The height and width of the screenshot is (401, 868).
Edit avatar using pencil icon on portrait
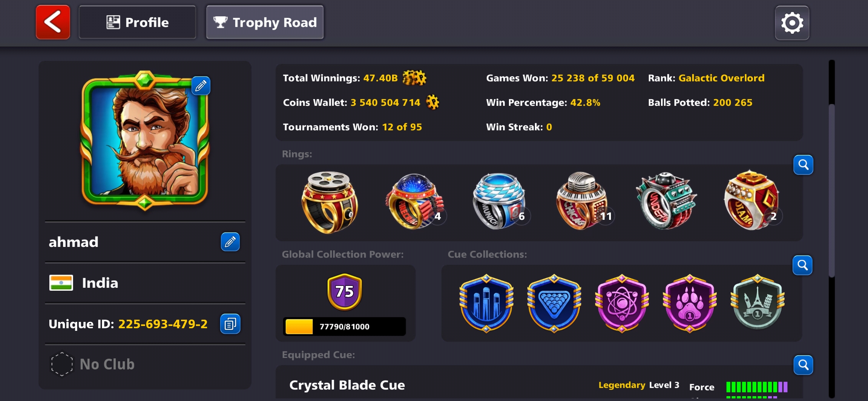tap(201, 86)
